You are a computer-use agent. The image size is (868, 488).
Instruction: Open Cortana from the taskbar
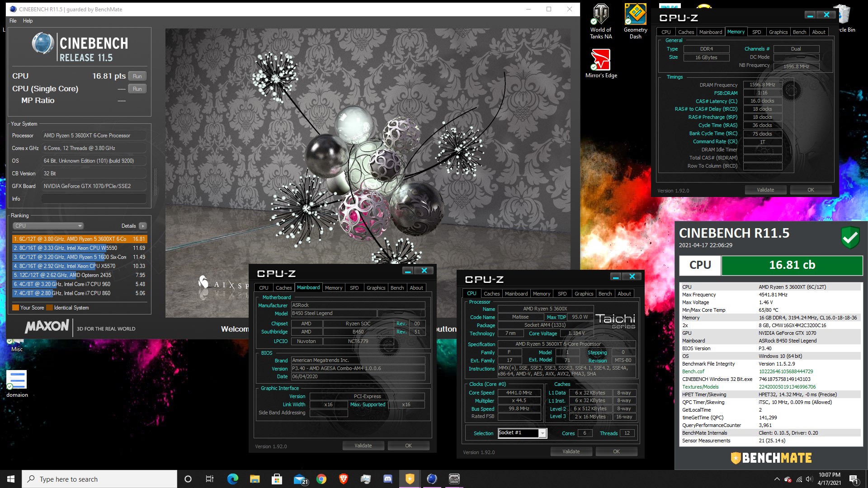188,479
